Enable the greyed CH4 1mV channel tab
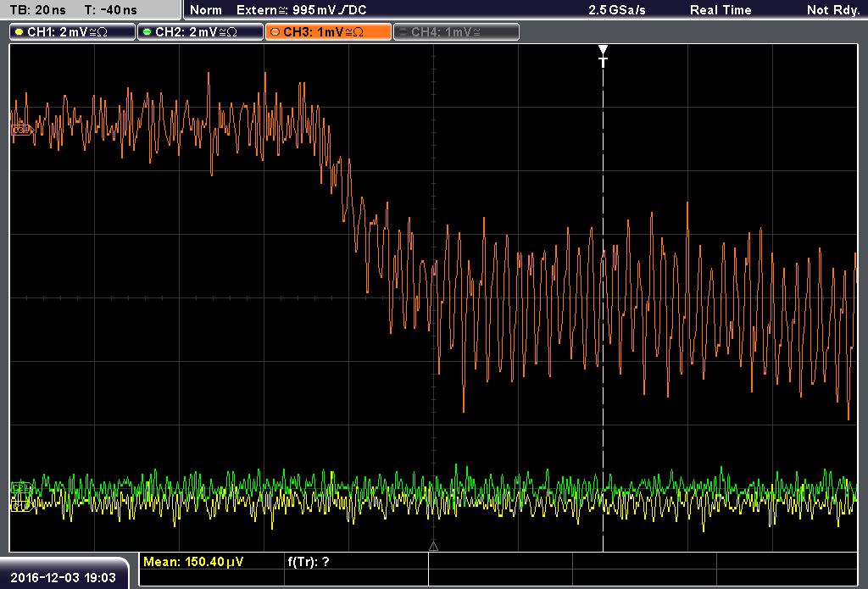 coord(456,31)
